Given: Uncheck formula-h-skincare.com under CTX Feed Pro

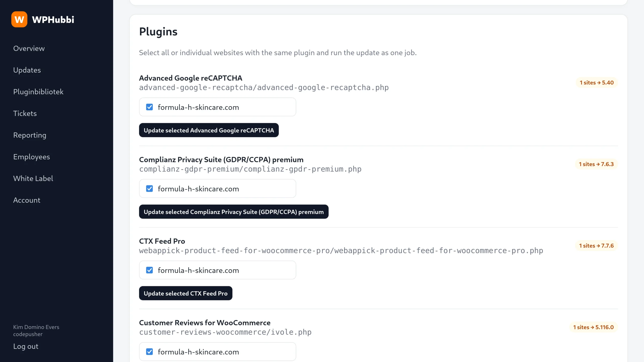Looking at the screenshot, I should tap(149, 270).
